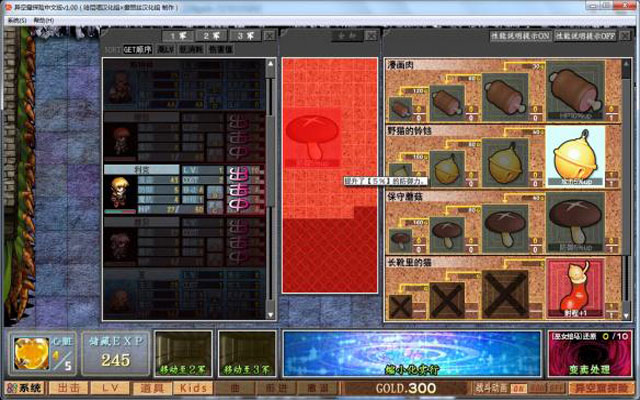Choose the red Puss in Boots boot
640x400 pixels.
[x=575, y=288]
